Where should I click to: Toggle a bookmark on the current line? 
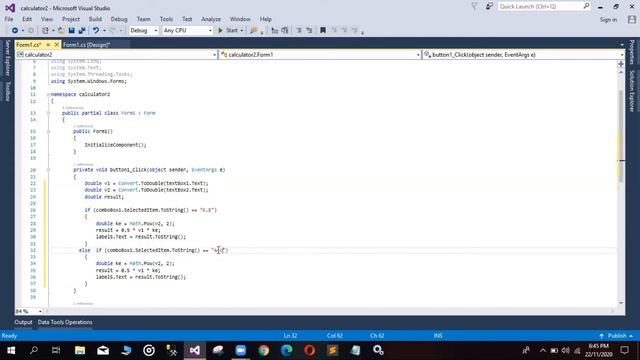[323, 31]
